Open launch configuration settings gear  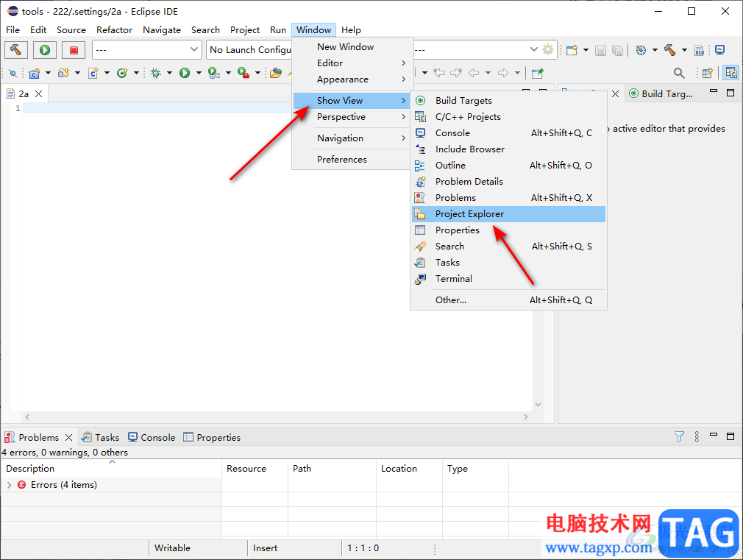(548, 49)
